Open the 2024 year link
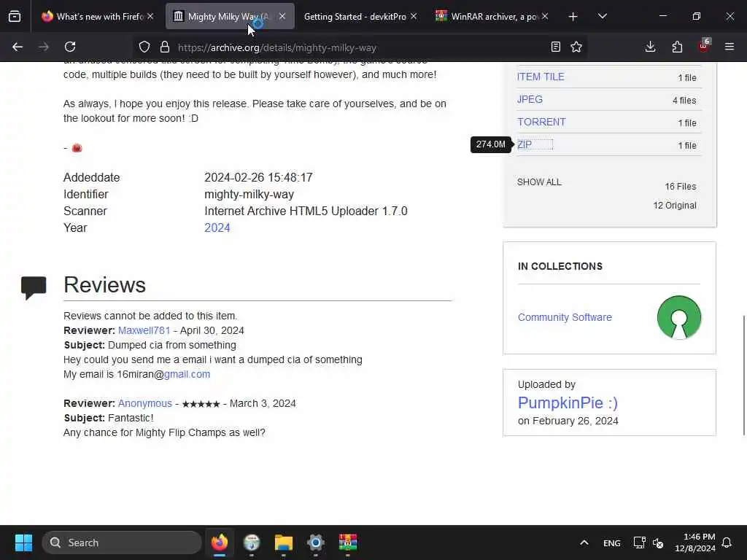Viewport: 747px width, 560px height. coord(217,227)
